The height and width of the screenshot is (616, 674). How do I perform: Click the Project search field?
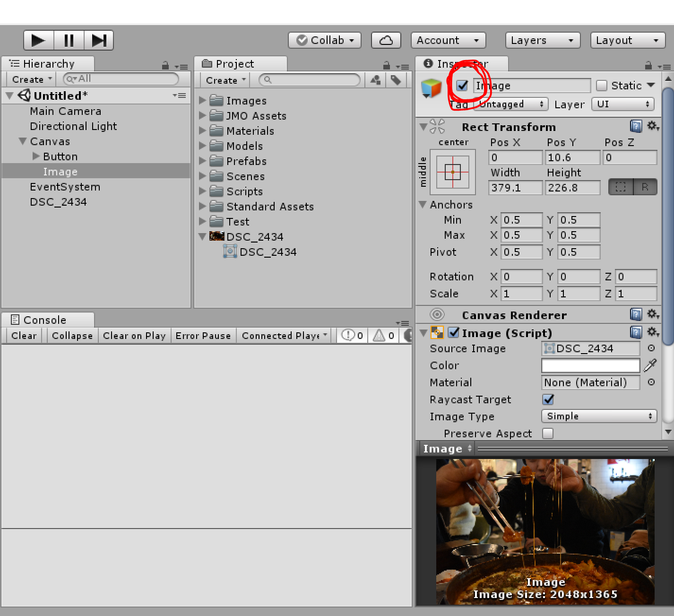tap(310, 80)
